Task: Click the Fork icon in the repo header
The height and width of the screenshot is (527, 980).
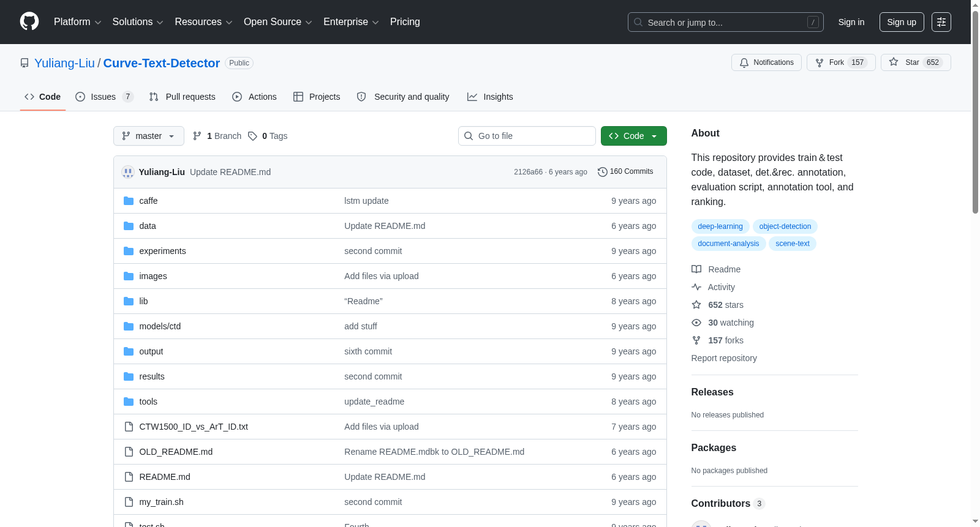Action: (x=820, y=62)
